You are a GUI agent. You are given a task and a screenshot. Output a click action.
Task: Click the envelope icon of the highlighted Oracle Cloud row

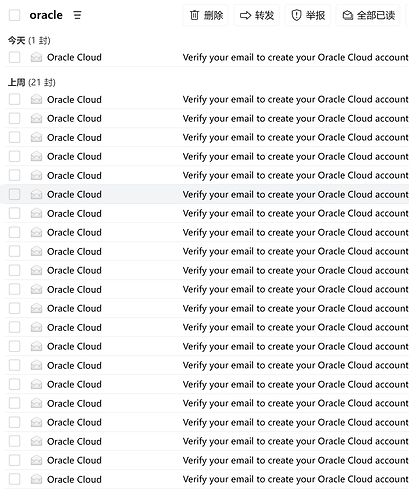point(36,194)
